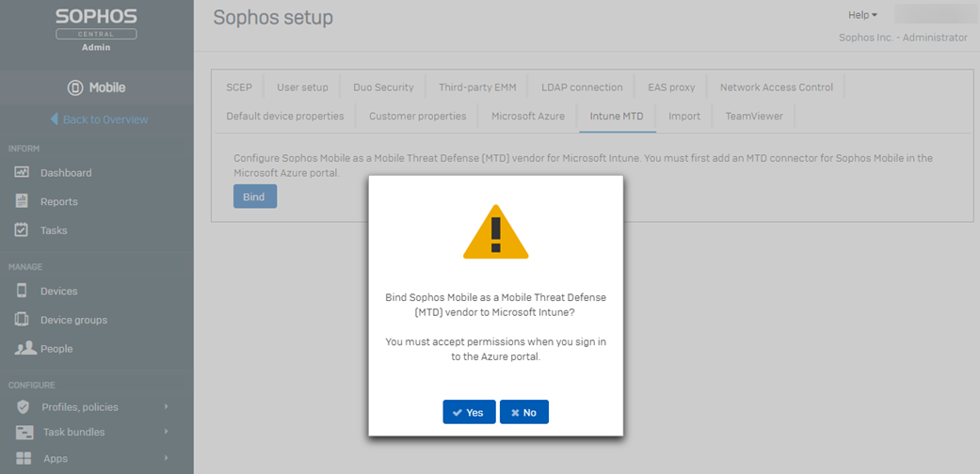Open the Third-party EMM tab
Image resolution: width=980 pixels, height=474 pixels.
(x=477, y=87)
